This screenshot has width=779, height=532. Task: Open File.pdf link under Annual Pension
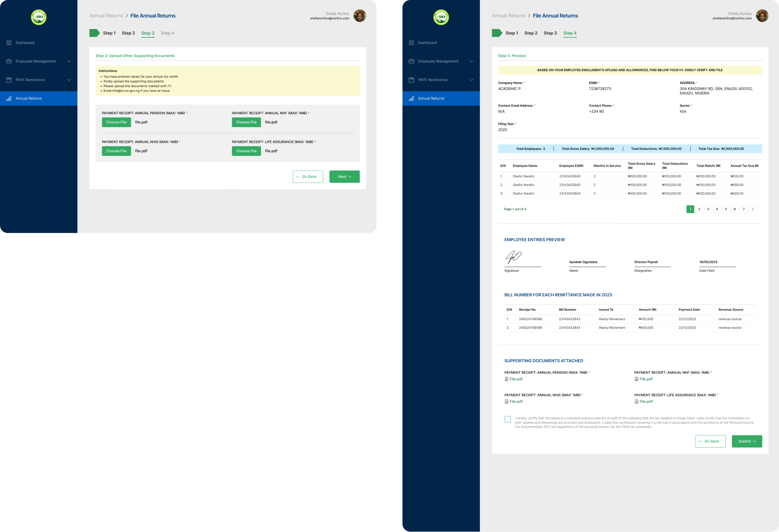516,379
